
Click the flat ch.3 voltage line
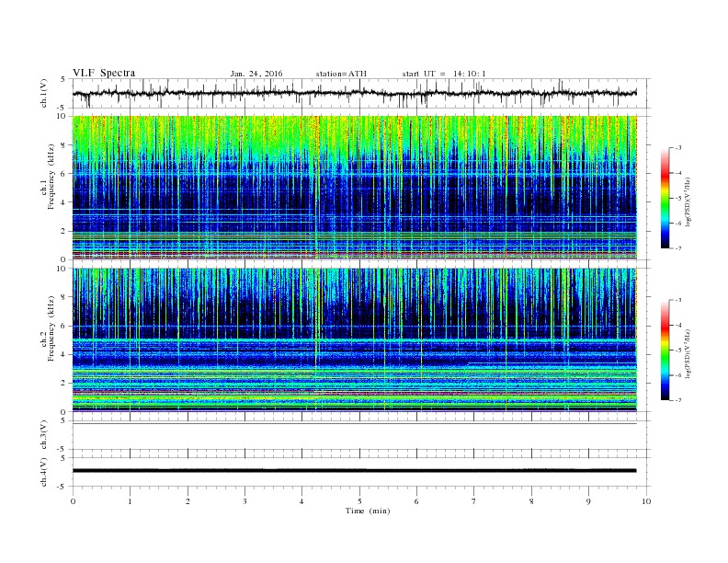click(x=354, y=424)
